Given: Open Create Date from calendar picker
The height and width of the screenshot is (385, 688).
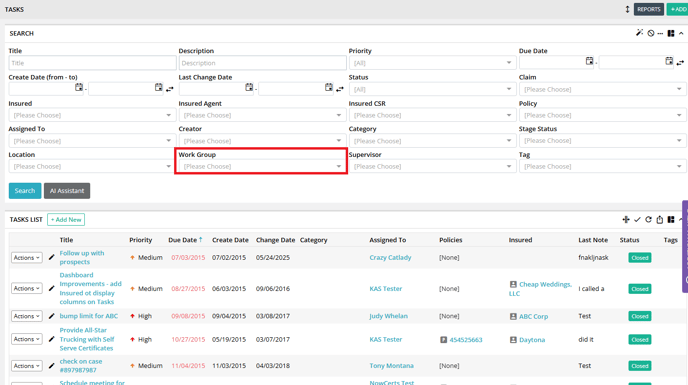Looking at the screenshot, I should pos(79,87).
